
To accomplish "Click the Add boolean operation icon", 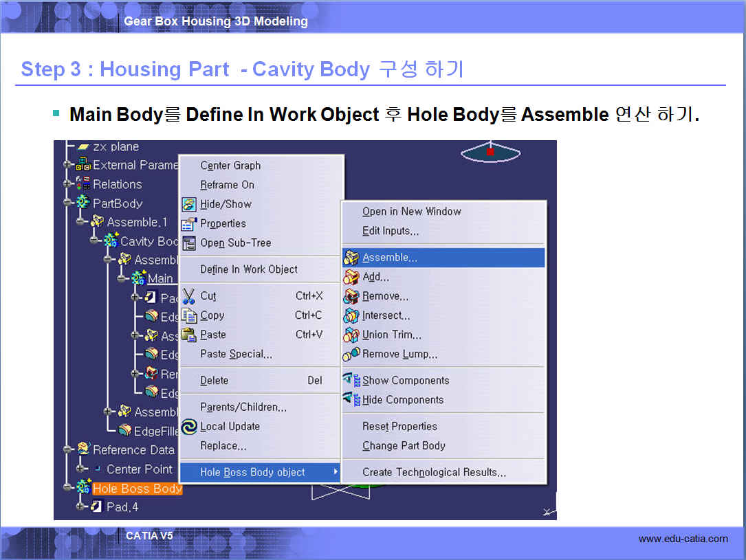I will (x=351, y=278).
